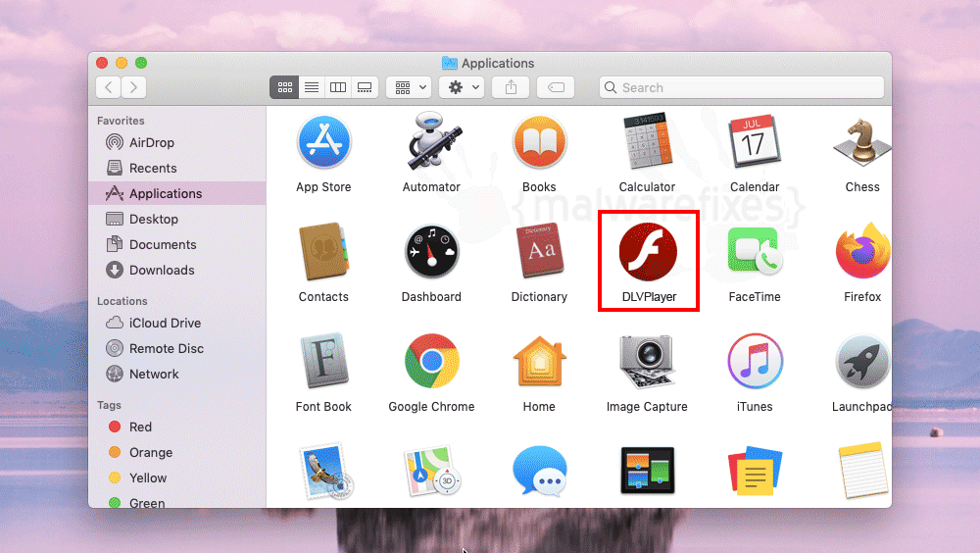Select Network in the sidebar
Viewport: 980px width, 553px height.
click(x=177, y=375)
